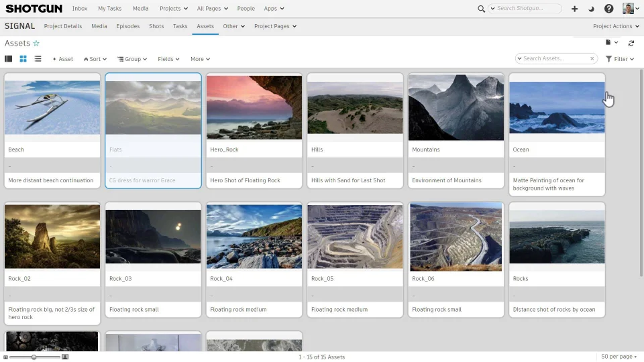Open the Inbox link
This screenshot has width=644, height=362.
pos(79,9)
